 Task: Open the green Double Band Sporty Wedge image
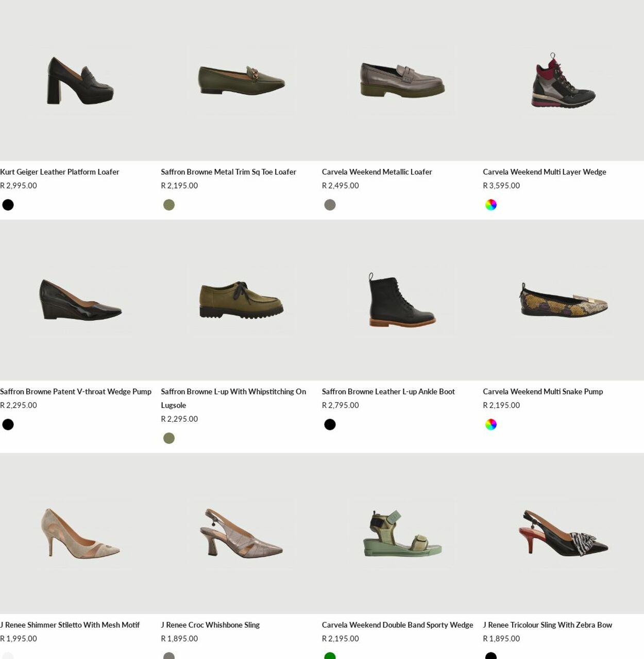coord(402,533)
